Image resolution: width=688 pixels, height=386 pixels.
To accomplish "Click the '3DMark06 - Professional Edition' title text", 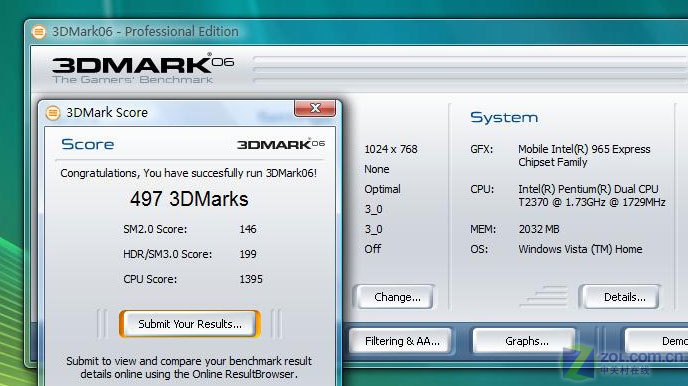I will (145, 32).
